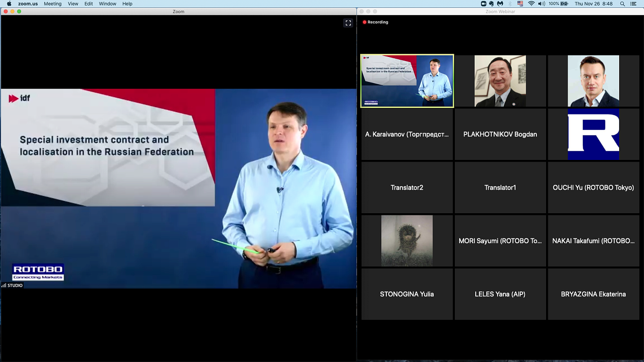The image size is (644, 362).
Task: Select the LELES Yana (AIP) participant tile
Action: coord(500,294)
